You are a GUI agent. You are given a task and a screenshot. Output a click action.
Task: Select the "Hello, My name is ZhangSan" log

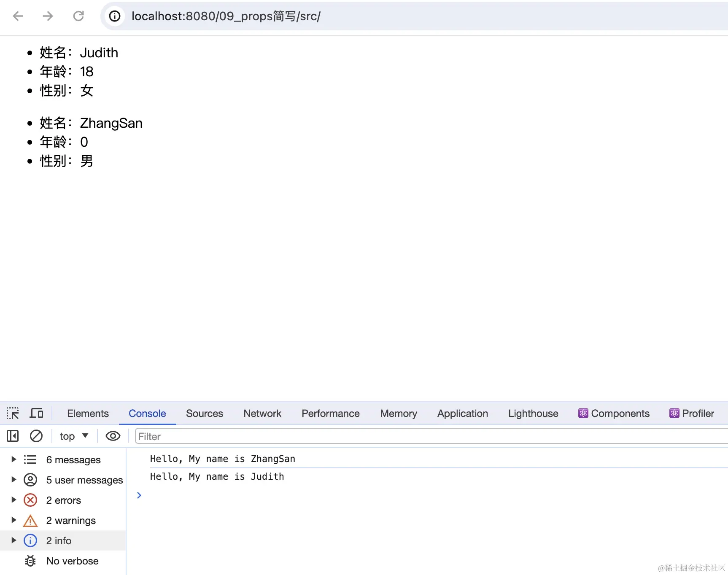(x=223, y=459)
